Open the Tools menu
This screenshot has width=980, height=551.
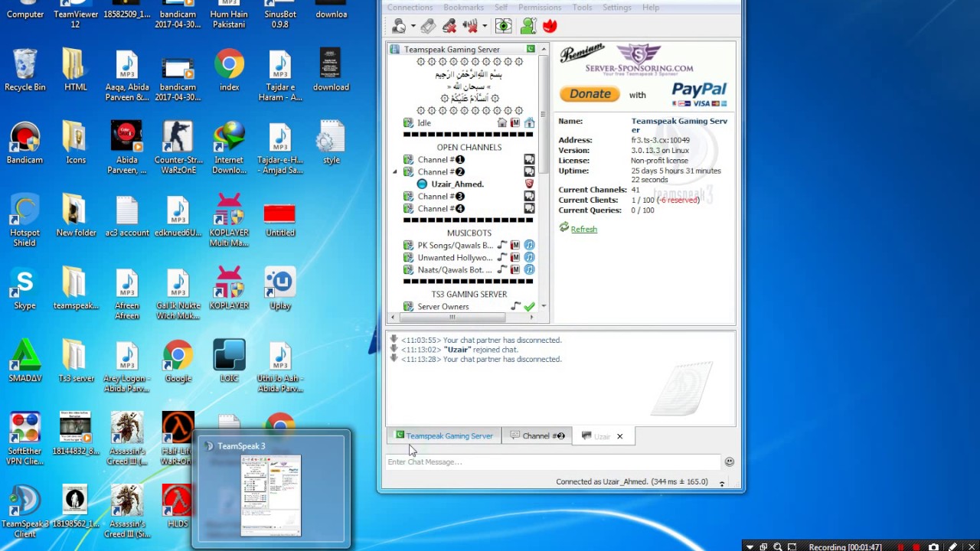pos(582,7)
